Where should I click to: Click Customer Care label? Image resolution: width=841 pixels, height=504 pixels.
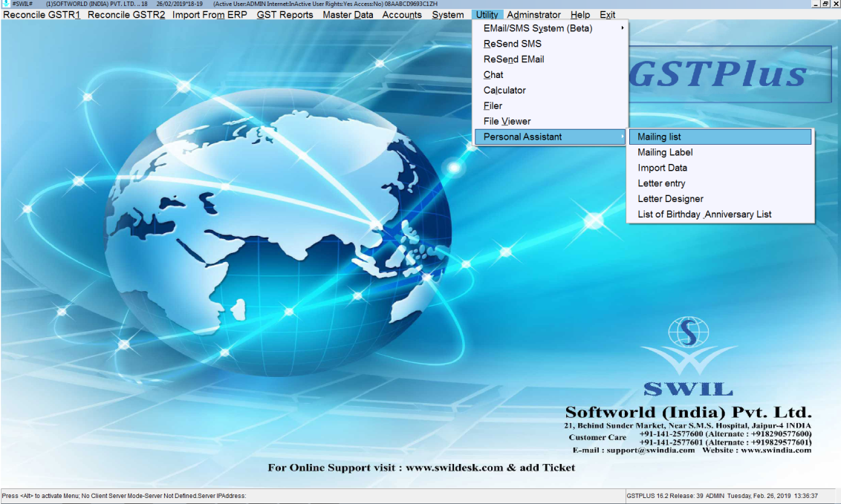coord(597,438)
